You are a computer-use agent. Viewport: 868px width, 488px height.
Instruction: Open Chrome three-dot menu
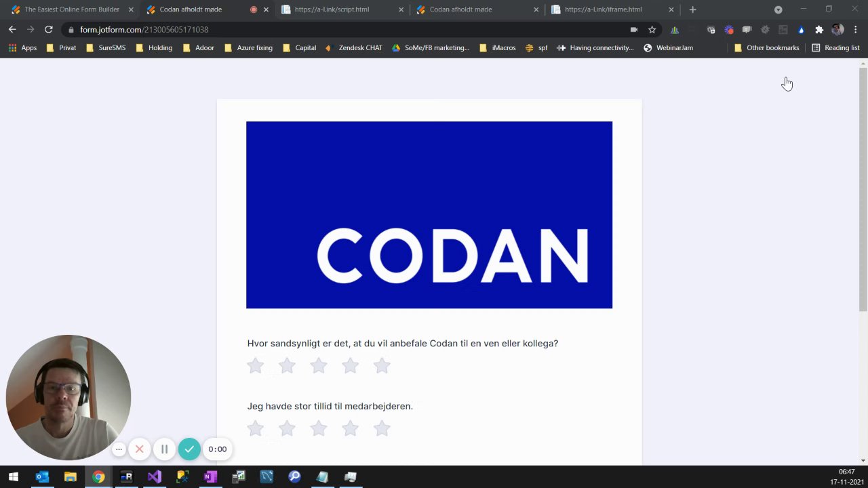tap(856, 30)
